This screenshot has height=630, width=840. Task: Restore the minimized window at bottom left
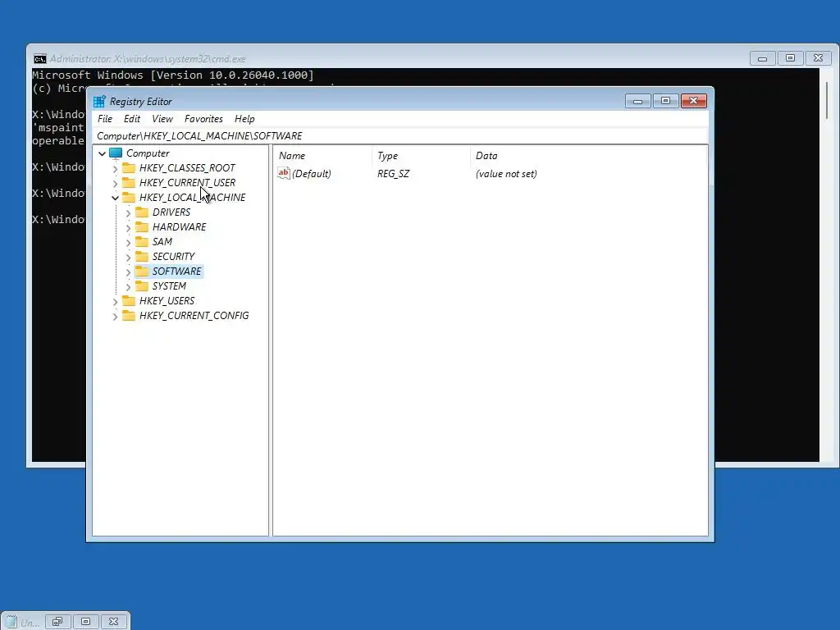point(58,622)
